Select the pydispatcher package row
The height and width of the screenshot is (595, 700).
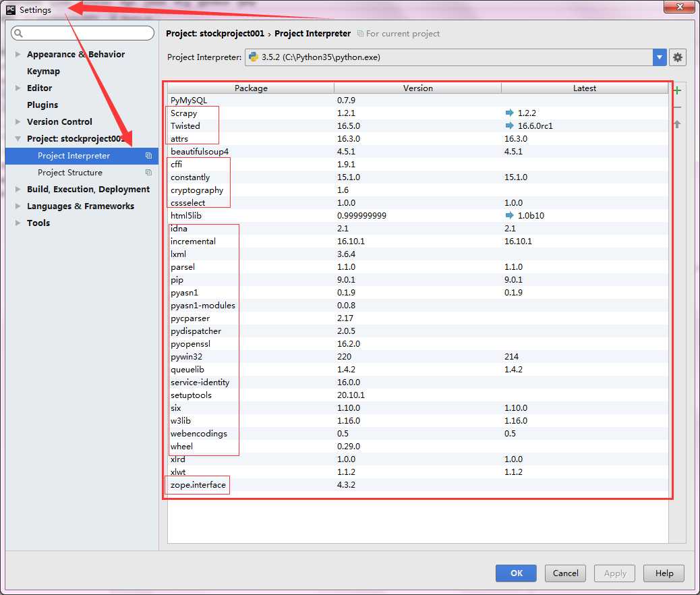tap(418, 331)
